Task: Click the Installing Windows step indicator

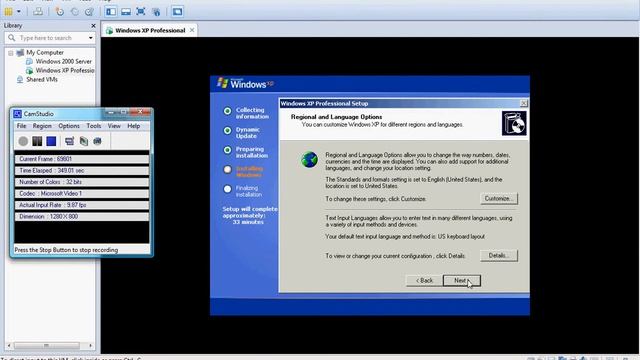Action: (x=227, y=169)
